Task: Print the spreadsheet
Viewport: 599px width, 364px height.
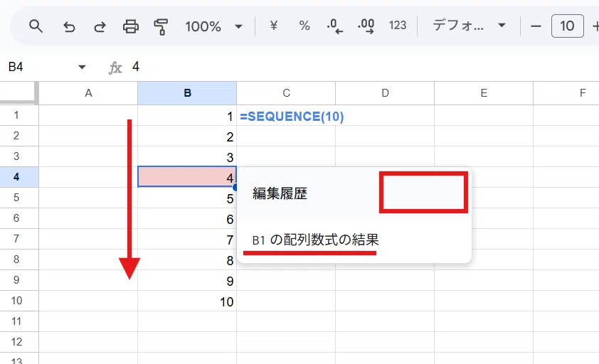Action: (131, 27)
